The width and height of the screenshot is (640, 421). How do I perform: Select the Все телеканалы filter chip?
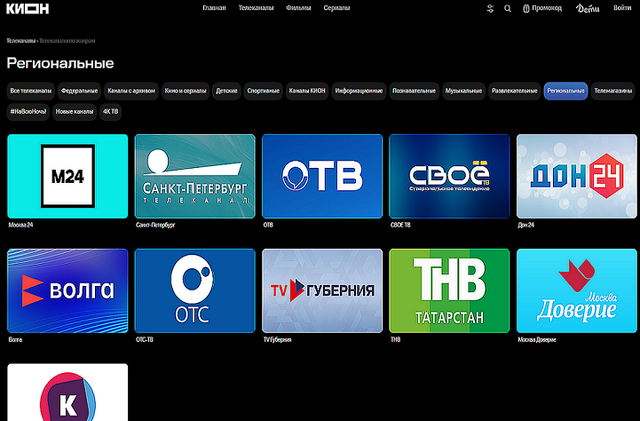click(31, 91)
